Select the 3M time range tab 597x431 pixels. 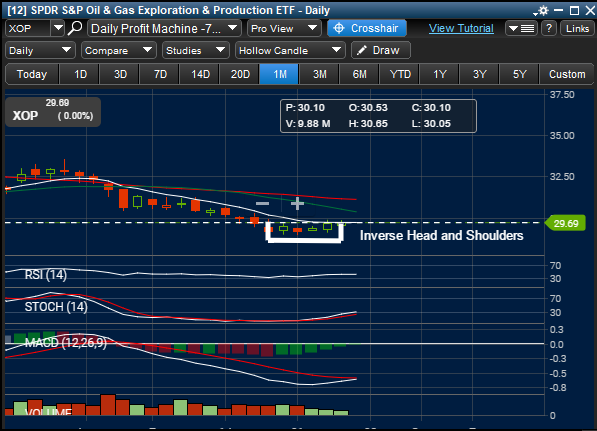(x=320, y=74)
